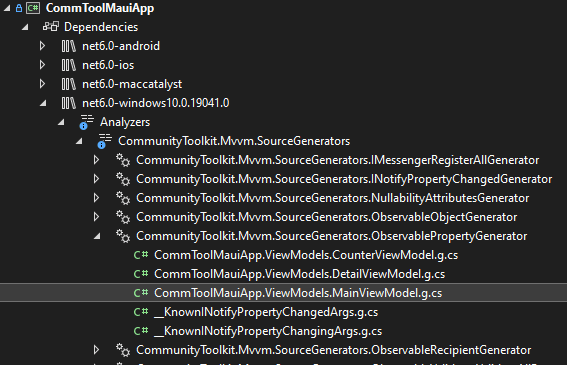Click the gears icon of ObservableObjectGenerator
Viewport: 567px width, 365px height.
123,217
